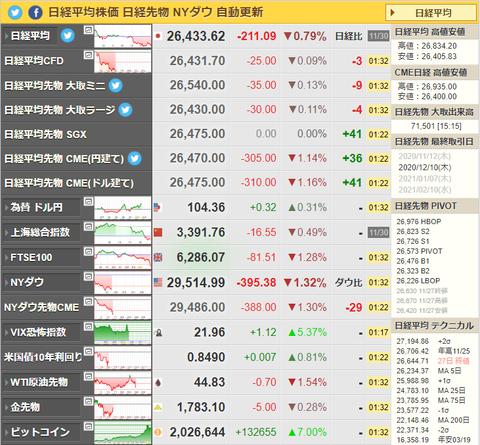Click the 日経先物 最終取引日 panel heading
The image size is (480, 445).
click(434, 142)
